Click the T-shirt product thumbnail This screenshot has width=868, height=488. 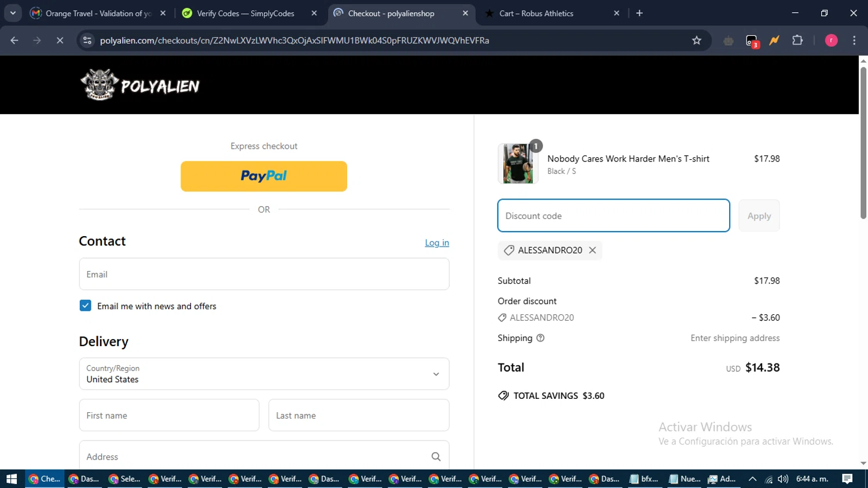pos(518,163)
